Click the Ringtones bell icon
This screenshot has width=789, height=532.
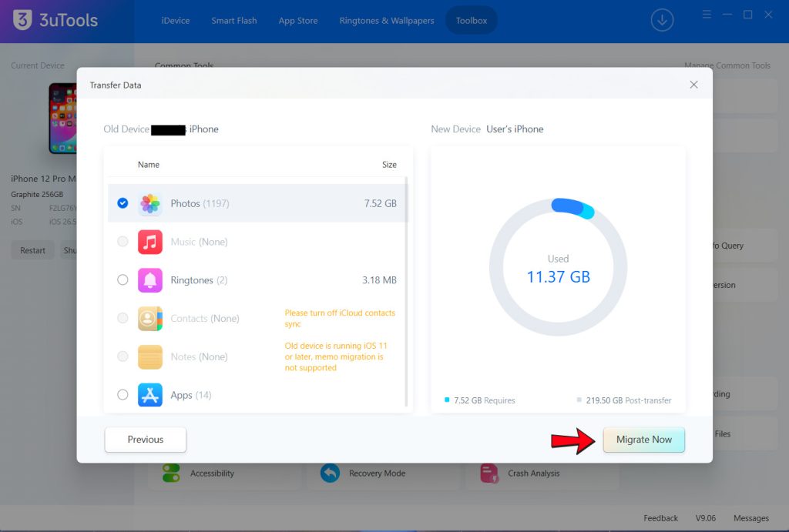pos(150,280)
